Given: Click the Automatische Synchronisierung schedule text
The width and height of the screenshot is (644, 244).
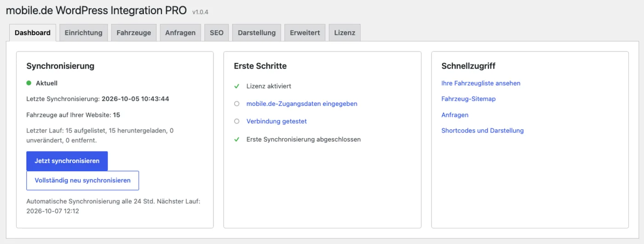Looking at the screenshot, I should pyautogui.click(x=113, y=206).
